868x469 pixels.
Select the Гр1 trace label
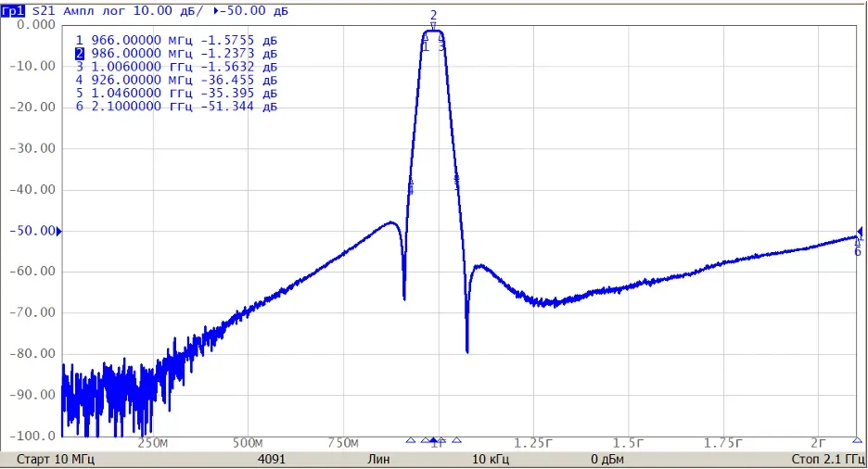point(13,10)
